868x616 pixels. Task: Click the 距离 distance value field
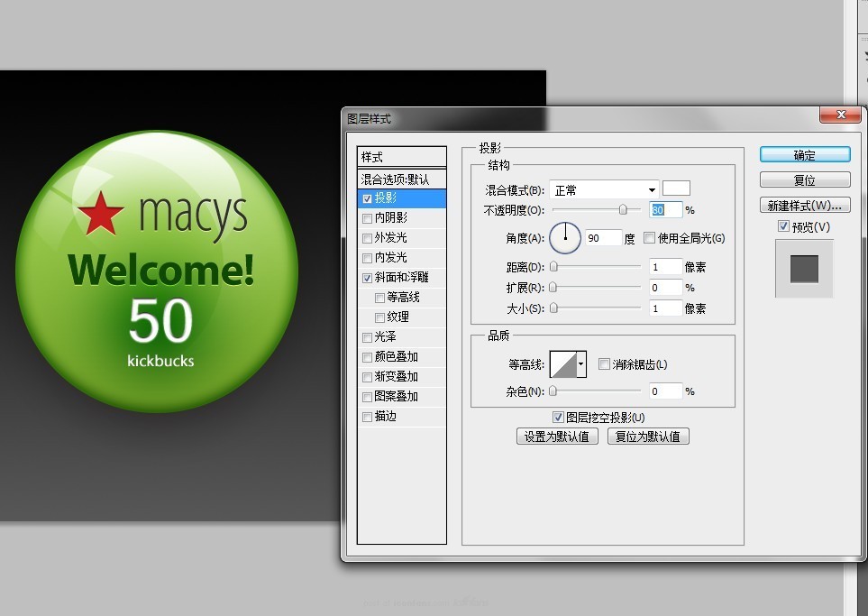[x=665, y=267]
